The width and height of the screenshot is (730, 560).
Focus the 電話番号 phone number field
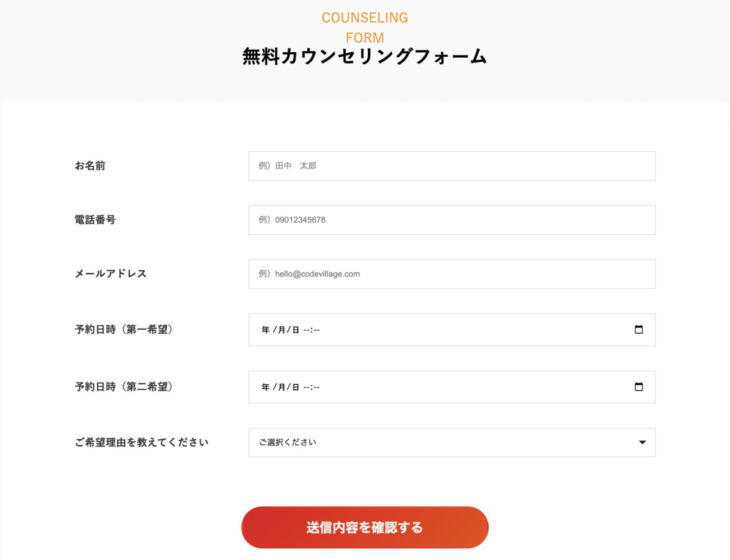pyautogui.click(x=452, y=220)
